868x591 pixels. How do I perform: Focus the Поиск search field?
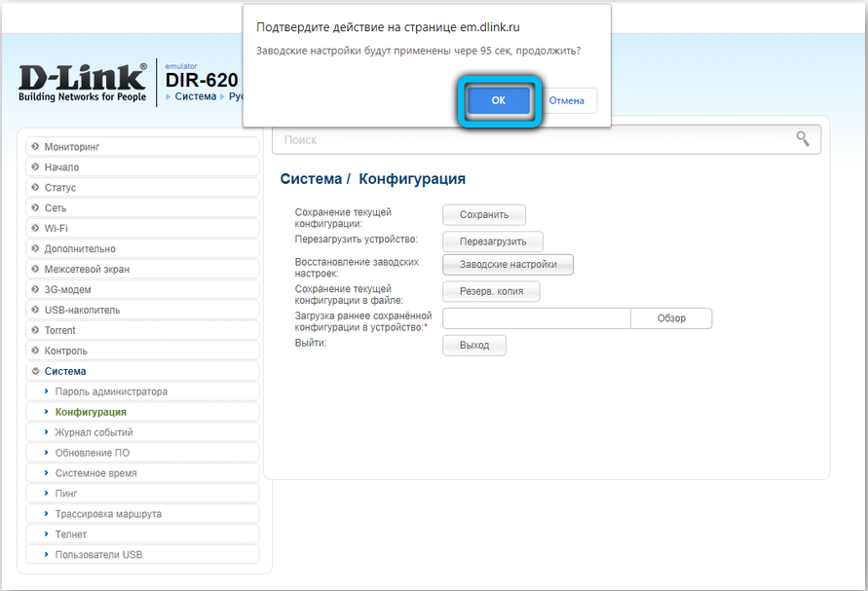click(x=547, y=140)
